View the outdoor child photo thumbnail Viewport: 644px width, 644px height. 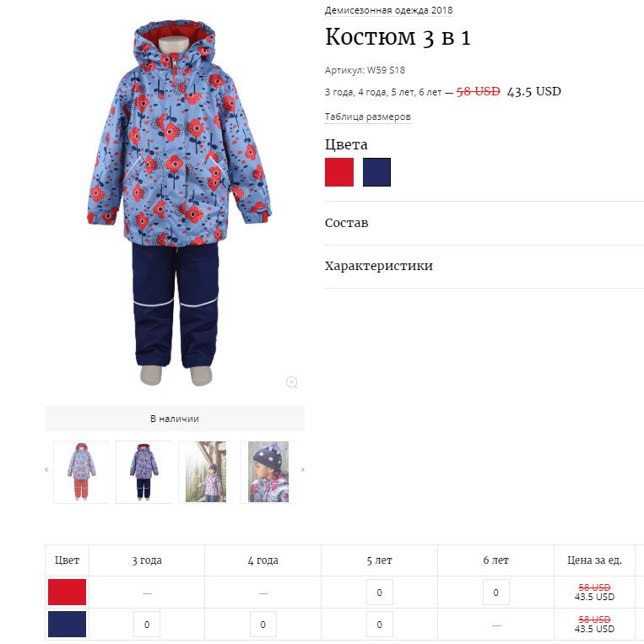point(206,472)
